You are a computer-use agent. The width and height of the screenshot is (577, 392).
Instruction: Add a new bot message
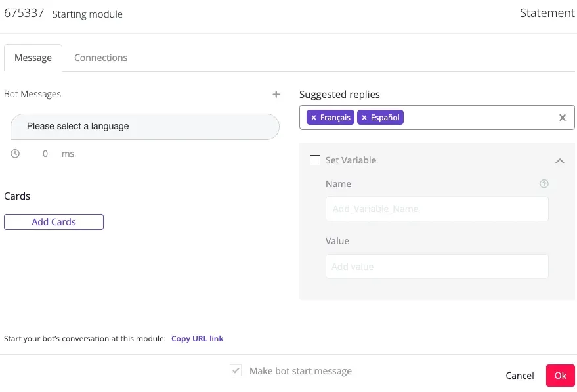[276, 94]
